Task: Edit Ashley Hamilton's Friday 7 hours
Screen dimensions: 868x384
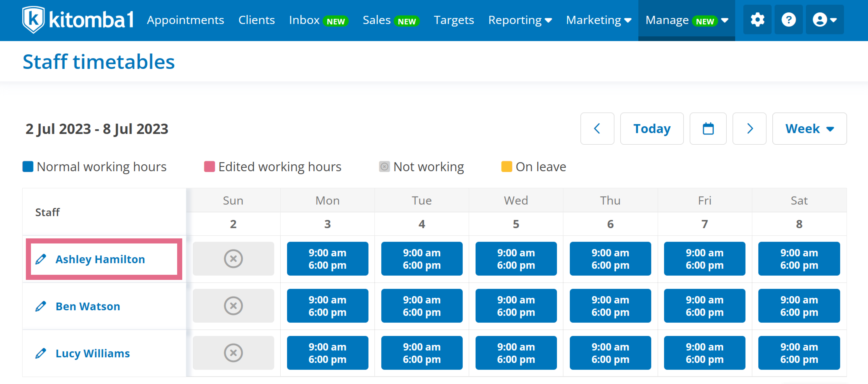Action: coord(705,259)
